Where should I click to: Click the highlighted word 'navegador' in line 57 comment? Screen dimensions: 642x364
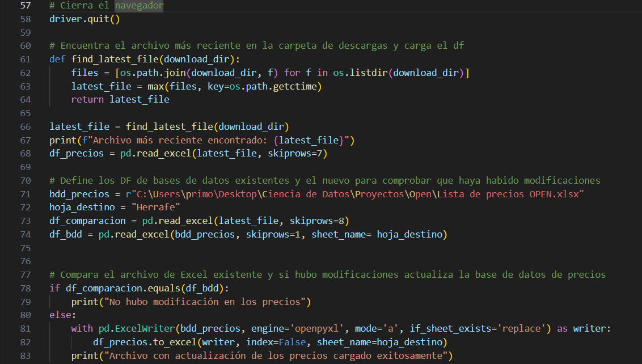[139, 5]
